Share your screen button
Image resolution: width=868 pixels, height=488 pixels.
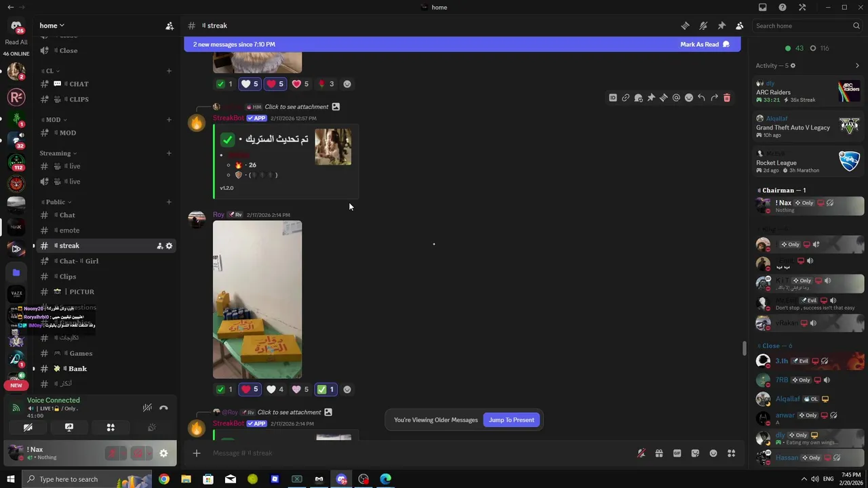click(x=69, y=428)
